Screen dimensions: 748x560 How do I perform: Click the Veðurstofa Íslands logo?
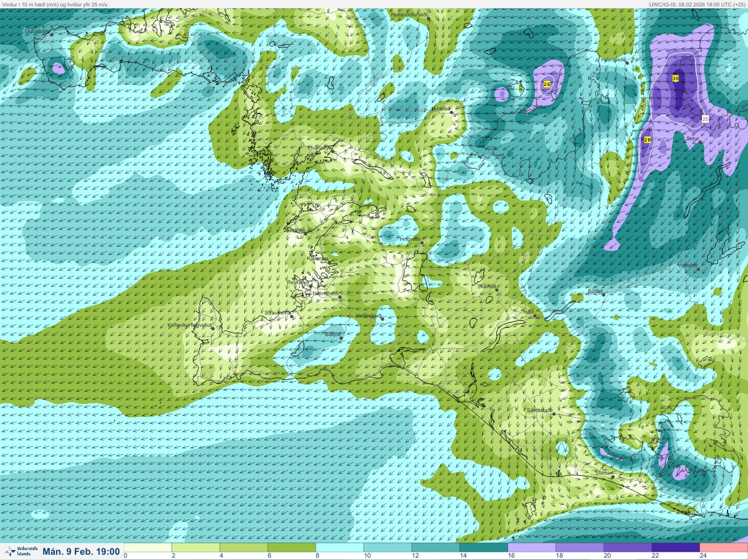pos(20,551)
